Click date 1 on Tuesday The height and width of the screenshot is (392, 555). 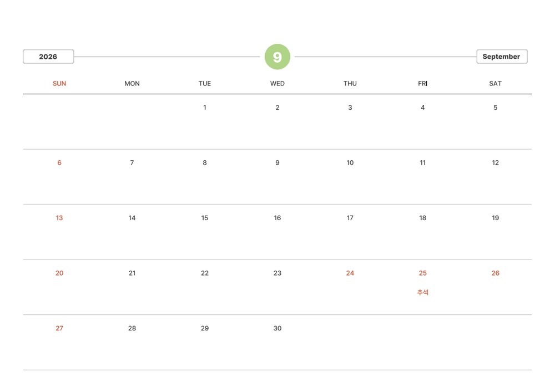pos(205,108)
